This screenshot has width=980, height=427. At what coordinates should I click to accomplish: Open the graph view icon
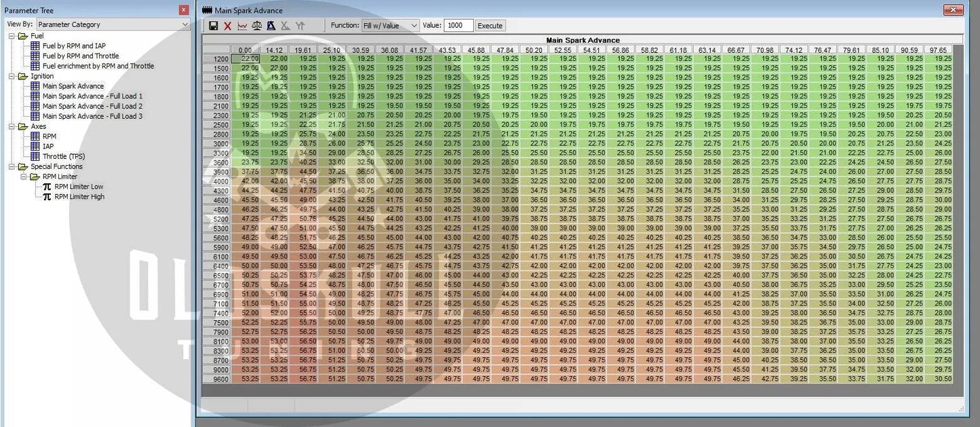pos(242,26)
